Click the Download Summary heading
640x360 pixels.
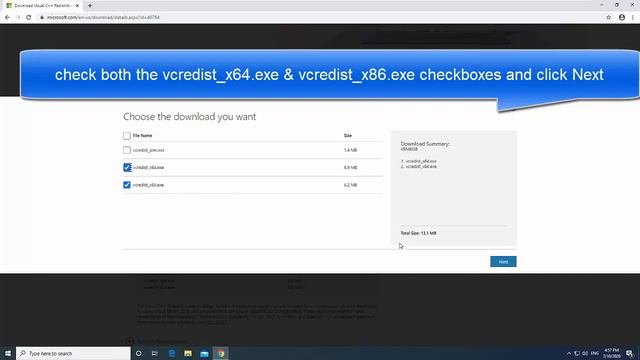(425, 144)
